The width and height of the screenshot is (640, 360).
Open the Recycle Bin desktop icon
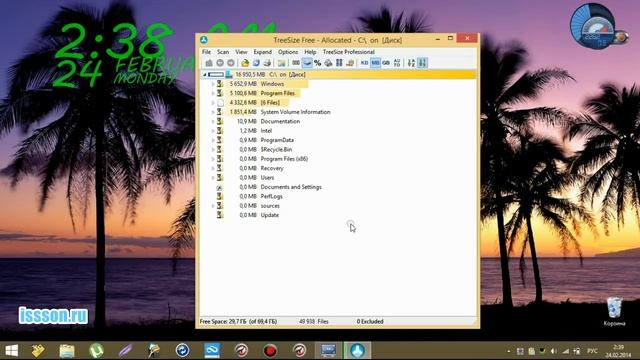(x=614, y=311)
